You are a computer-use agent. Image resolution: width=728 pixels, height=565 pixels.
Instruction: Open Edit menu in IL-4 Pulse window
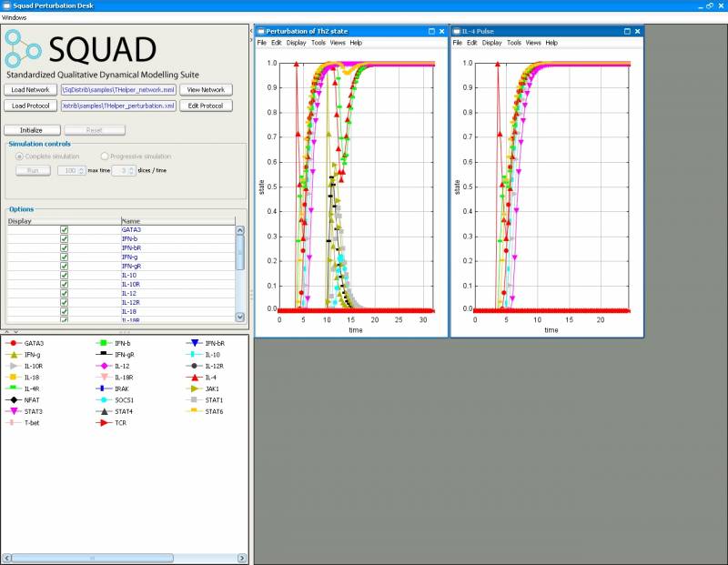(x=472, y=43)
